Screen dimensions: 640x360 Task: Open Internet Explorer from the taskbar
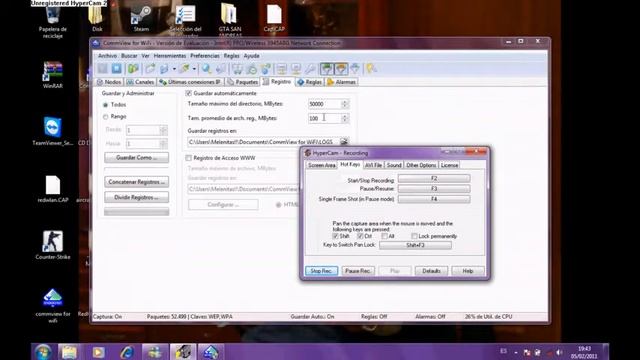(127, 352)
